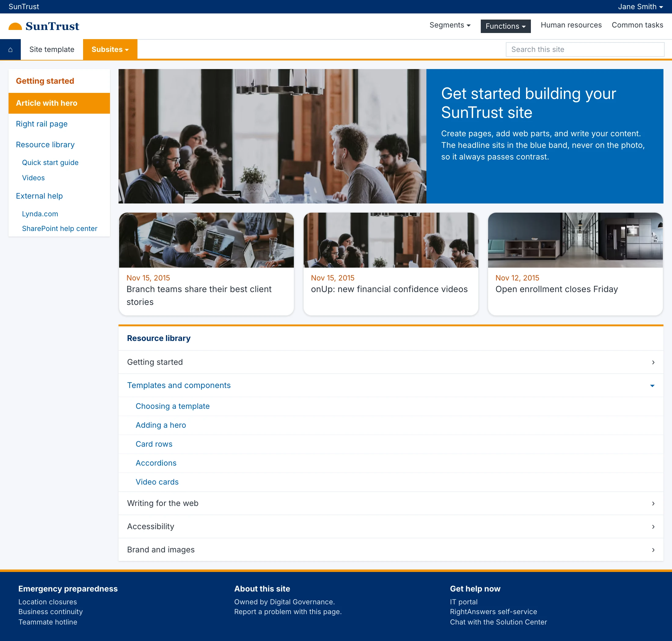
Task: Open External help in sidebar
Action: 39,196
